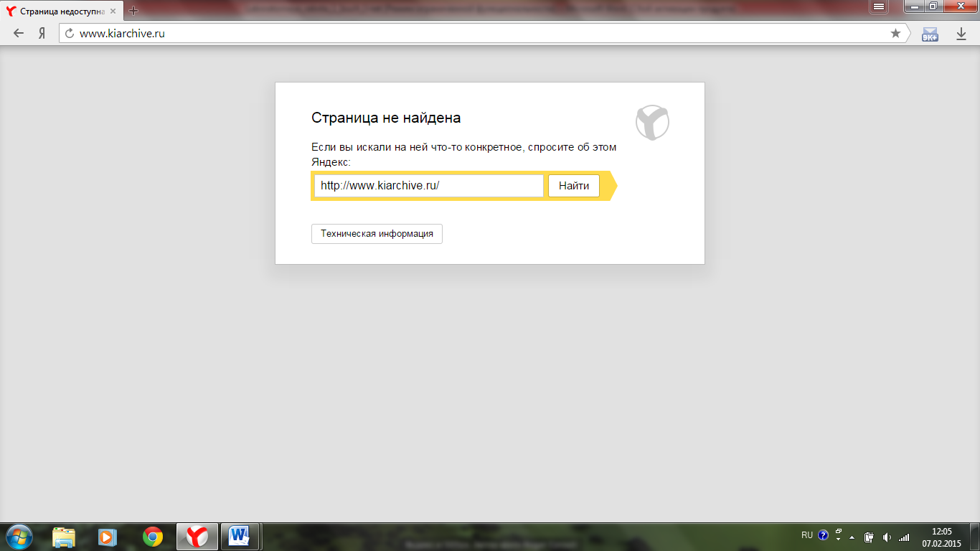Click the Yandex search field on the error card
This screenshot has height=551, width=980.
pyautogui.click(x=428, y=186)
